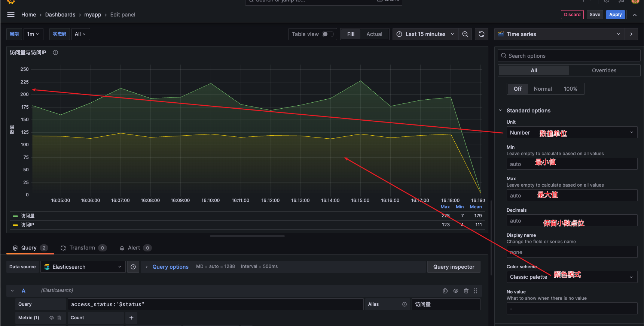Refresh the dashboard panel
Viewport: 644px width, 326px height.
[x=482, y=34]
